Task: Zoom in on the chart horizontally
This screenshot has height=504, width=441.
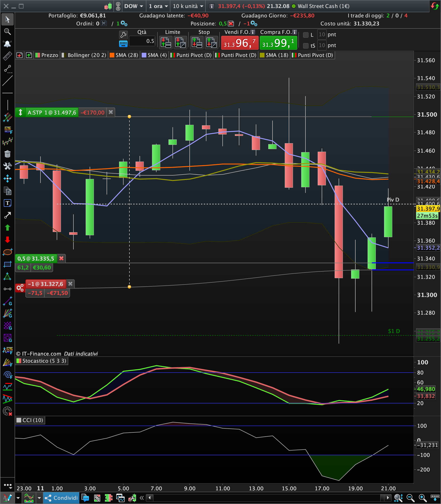Action: click(x=423, y=498)
